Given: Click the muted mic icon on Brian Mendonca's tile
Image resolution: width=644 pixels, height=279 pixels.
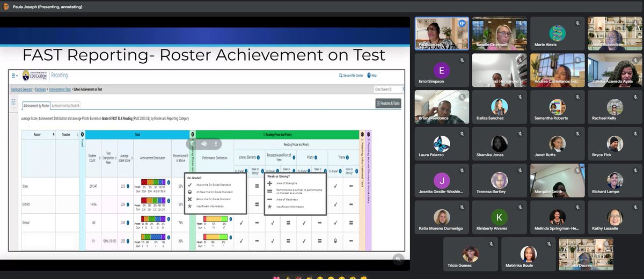Looking at the screenshot, I should coord(463,97).
